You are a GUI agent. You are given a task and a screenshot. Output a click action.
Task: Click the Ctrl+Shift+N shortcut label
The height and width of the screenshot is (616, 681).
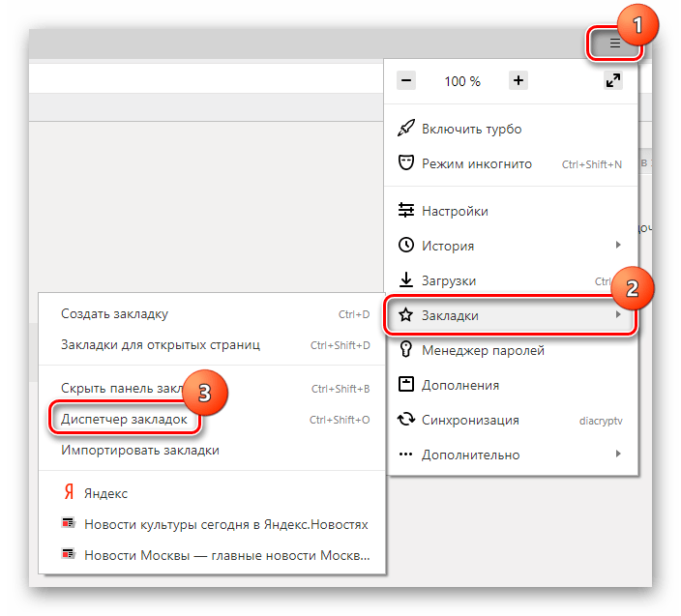pyautogui.click(x=592, y=164)
